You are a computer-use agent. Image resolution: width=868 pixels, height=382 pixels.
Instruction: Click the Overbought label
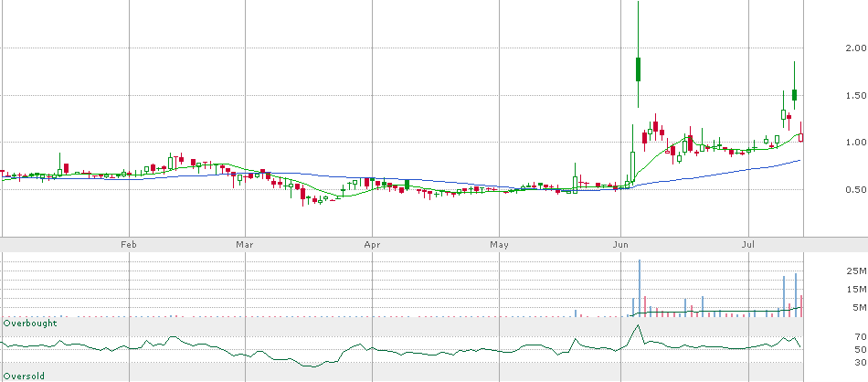pos(30,323)
